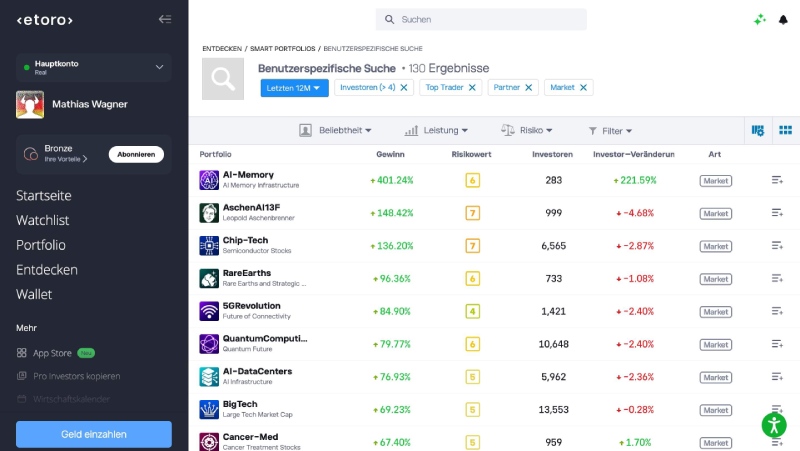Add Chip-Tech to watchlist

[x=777, y=245]
